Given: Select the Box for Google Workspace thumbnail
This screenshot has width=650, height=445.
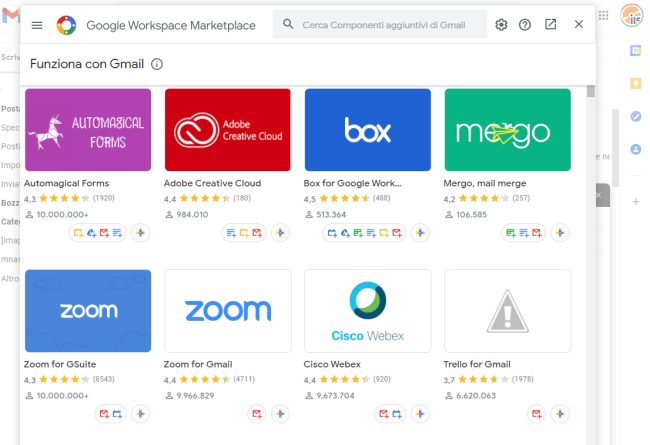Looking at the screenshot, I should [x=367, y=130].
